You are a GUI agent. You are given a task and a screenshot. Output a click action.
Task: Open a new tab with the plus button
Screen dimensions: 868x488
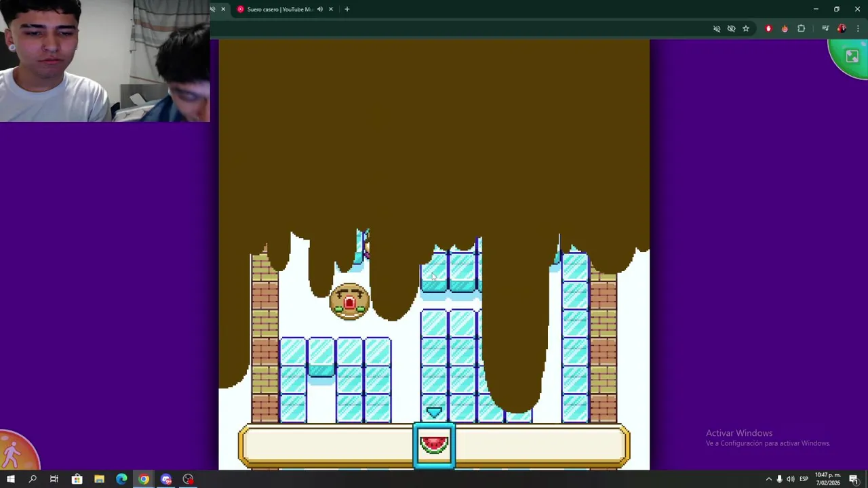coord(347,9)
